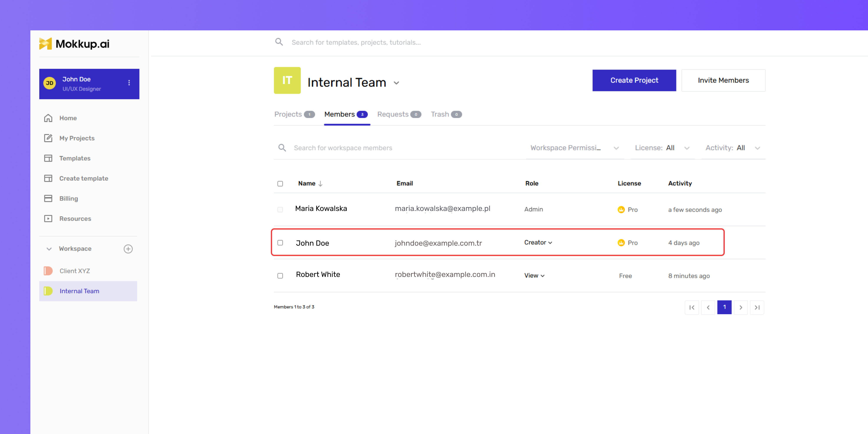Click Maria Kowalska's Pro crown icon
The image size is (868, 434).
point(621,210)
